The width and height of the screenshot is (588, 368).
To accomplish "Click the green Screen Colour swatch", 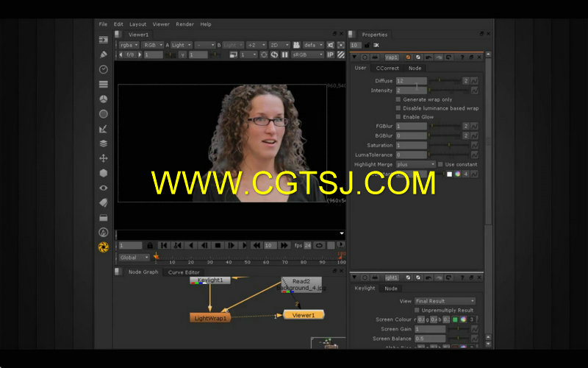I will click(x=455, y=319).
